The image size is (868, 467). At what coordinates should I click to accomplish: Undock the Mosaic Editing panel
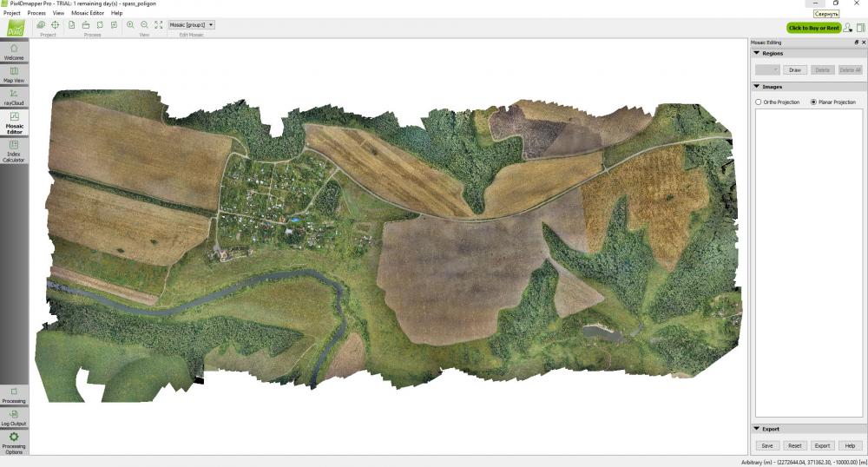[857, 42]
